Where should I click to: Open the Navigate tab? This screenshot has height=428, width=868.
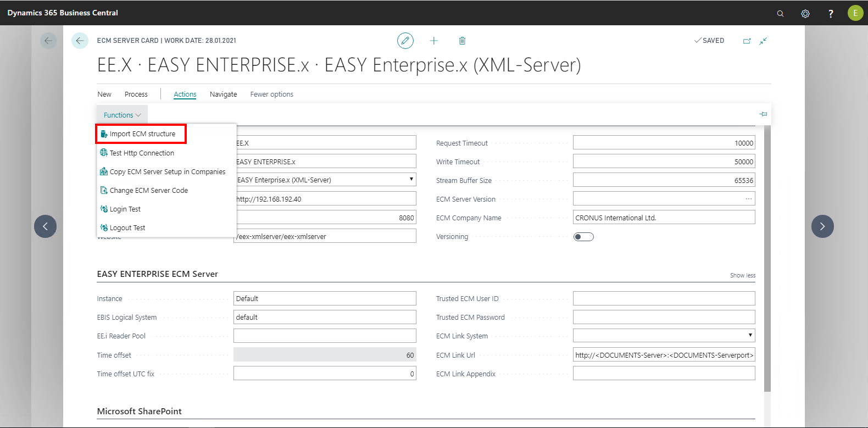(x=223, y=95)
